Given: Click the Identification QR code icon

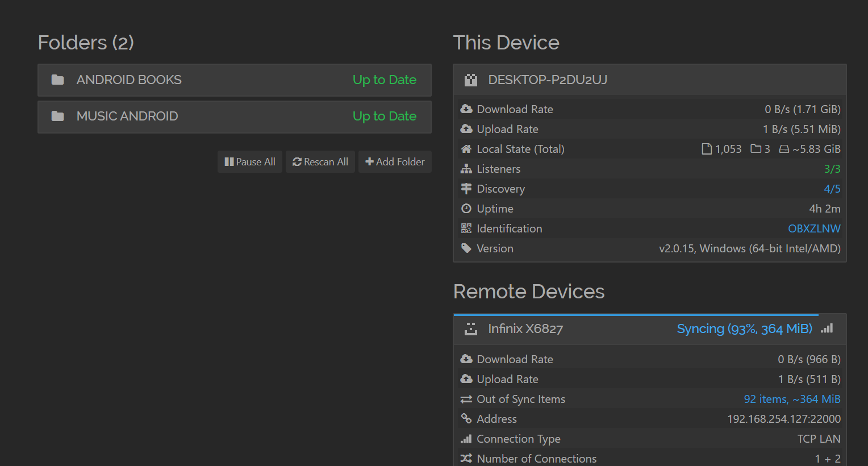Looking at the screenshot, I should tap(466, 228).
